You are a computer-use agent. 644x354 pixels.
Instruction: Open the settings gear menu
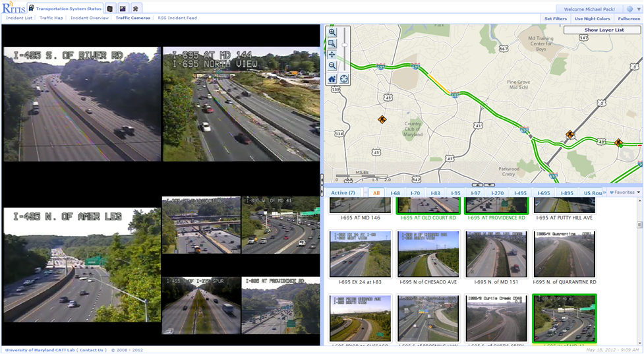(633, 9)
